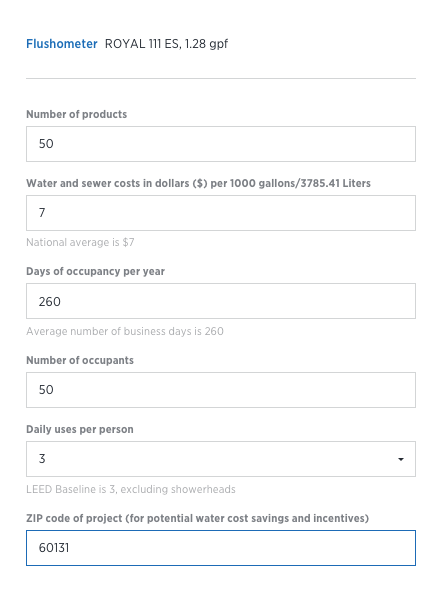443x602 pixels.
Task: Click the selected value 3 in Daily uses
Action: (42, 459)
